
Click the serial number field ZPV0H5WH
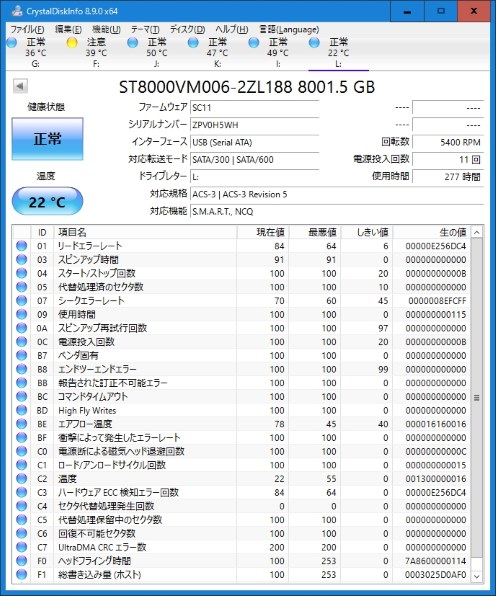pos(254,125)
